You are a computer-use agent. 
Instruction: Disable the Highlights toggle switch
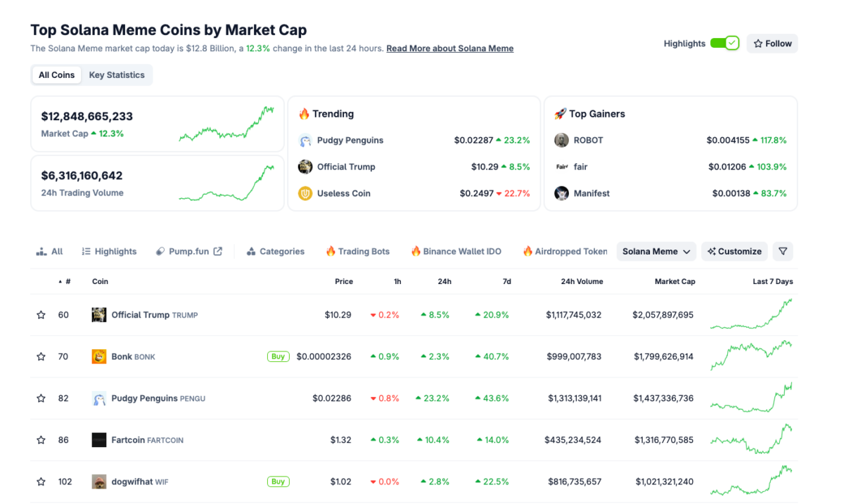pos(724,43)
